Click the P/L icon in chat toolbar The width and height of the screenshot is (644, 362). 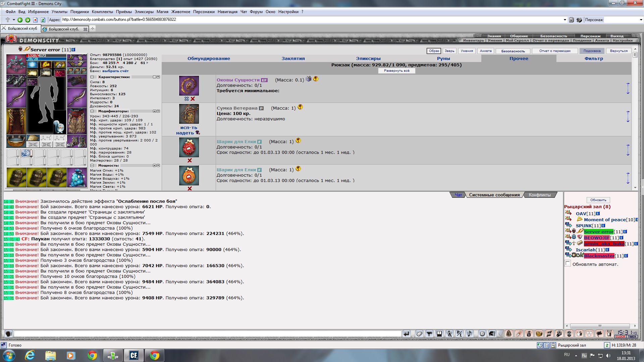pyautogui.click(x=460, y=334)
